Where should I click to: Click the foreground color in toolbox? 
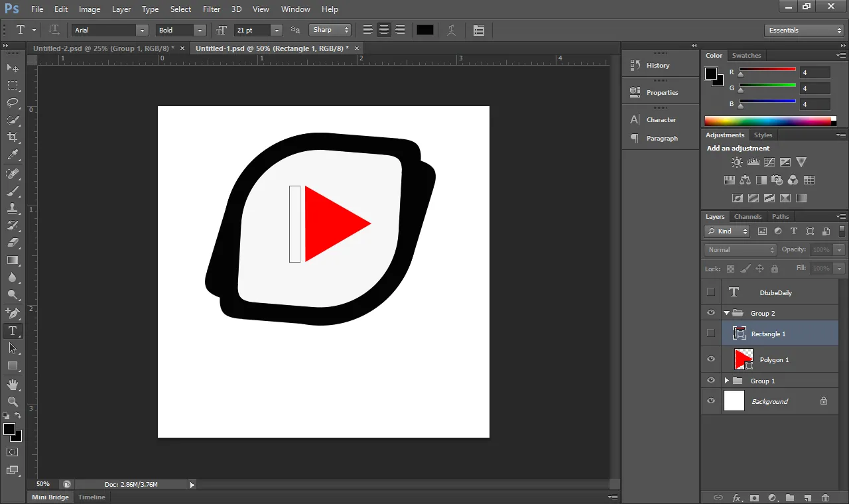coord(9,430)
